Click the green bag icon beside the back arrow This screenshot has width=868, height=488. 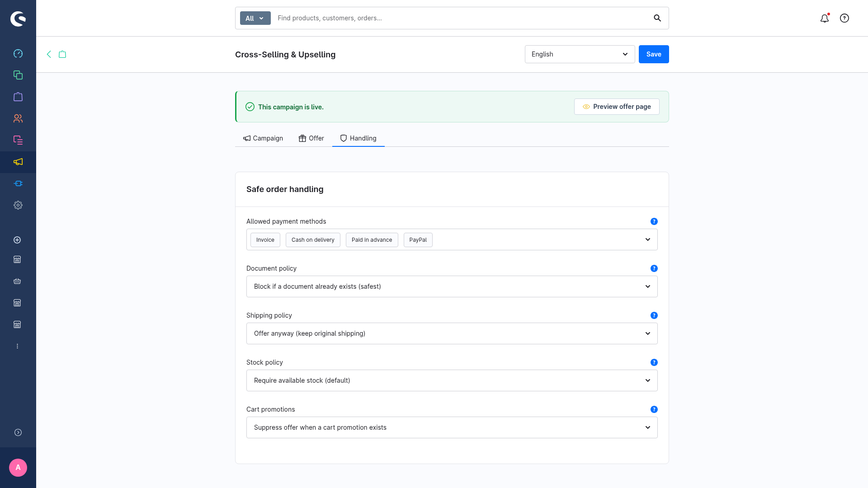(x=62, y=54)
